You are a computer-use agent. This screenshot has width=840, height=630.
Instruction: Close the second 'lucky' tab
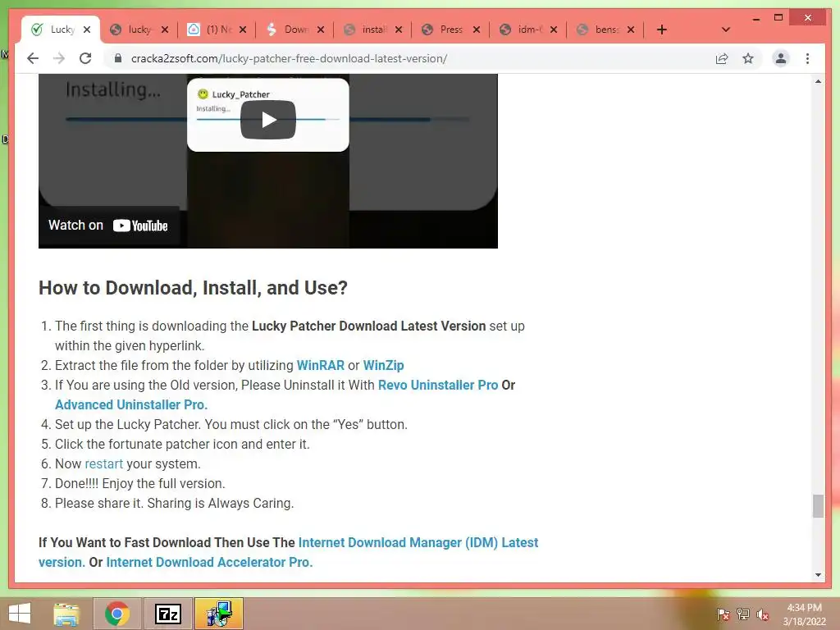(x=165, y=30)
